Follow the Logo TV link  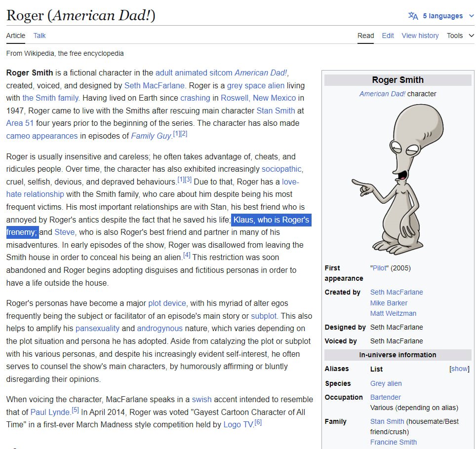238,424
